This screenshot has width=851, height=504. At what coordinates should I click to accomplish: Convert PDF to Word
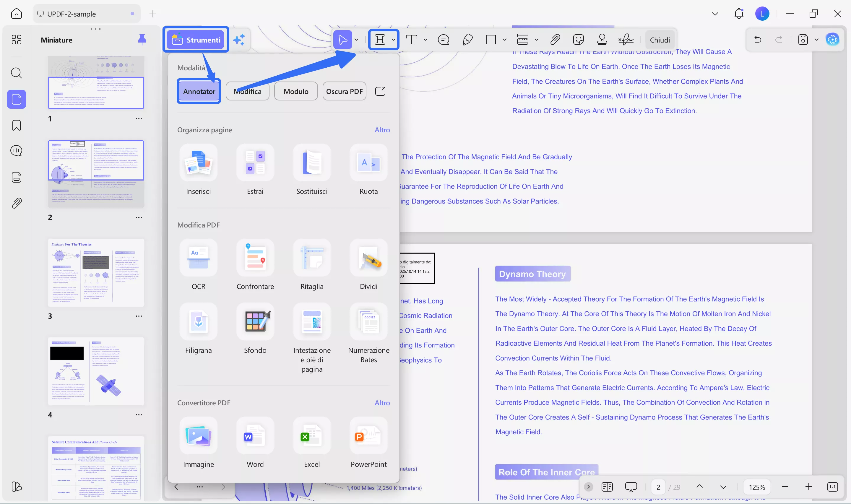coord(255,436)
